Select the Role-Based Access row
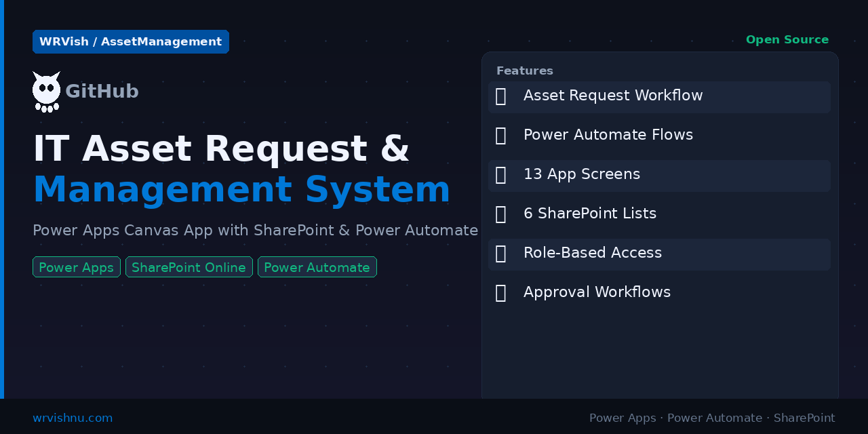 (x=659, y=254)
